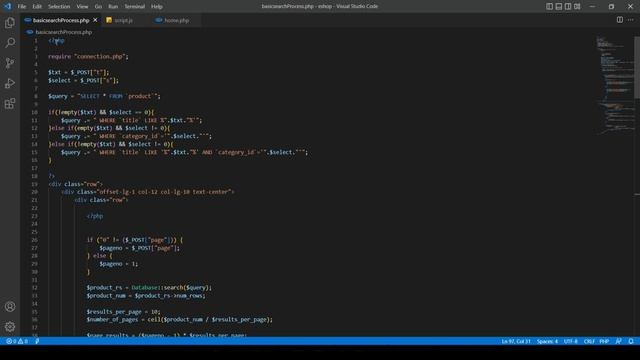Click line number 20 in gutter
The height and width of the screenshot is (360, 640).
click(34, 192)
